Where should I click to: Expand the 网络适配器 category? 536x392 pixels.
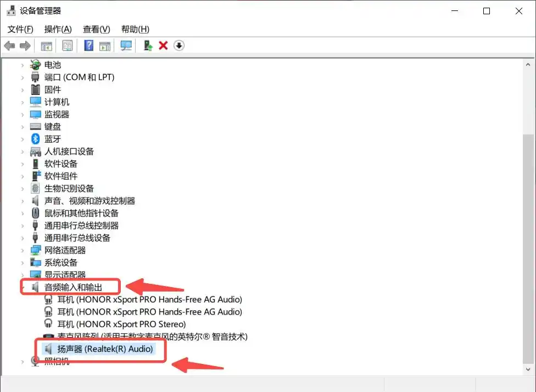(23, 250)
